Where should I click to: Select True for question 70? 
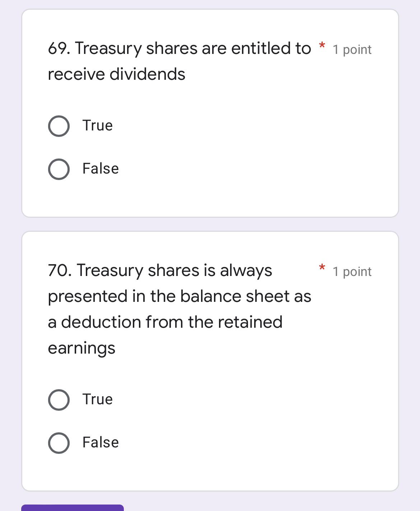(x=59, y=400)
